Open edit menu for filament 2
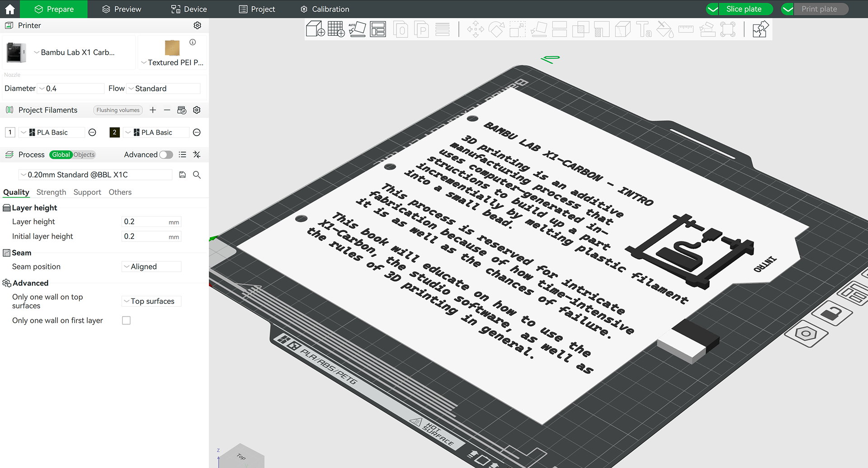The width and height of the screenshot is (868, 468). (x=197, y=132)
